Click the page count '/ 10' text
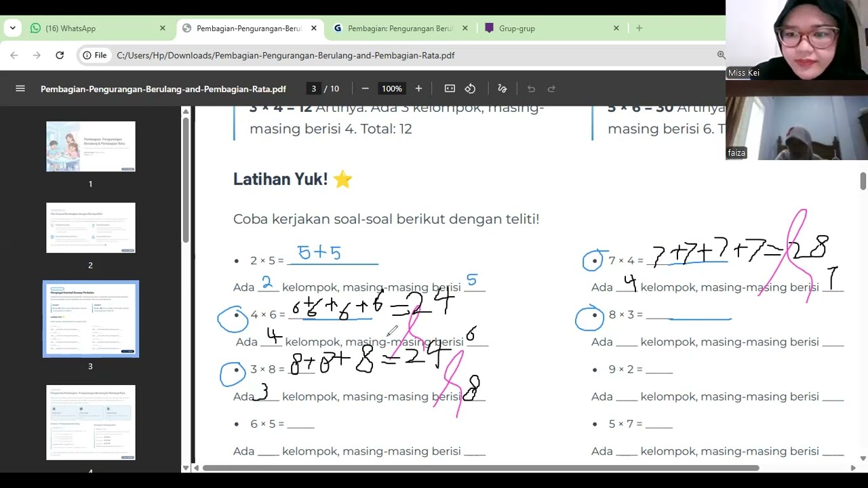Screen dimensions: 868x488 [332, 89]
